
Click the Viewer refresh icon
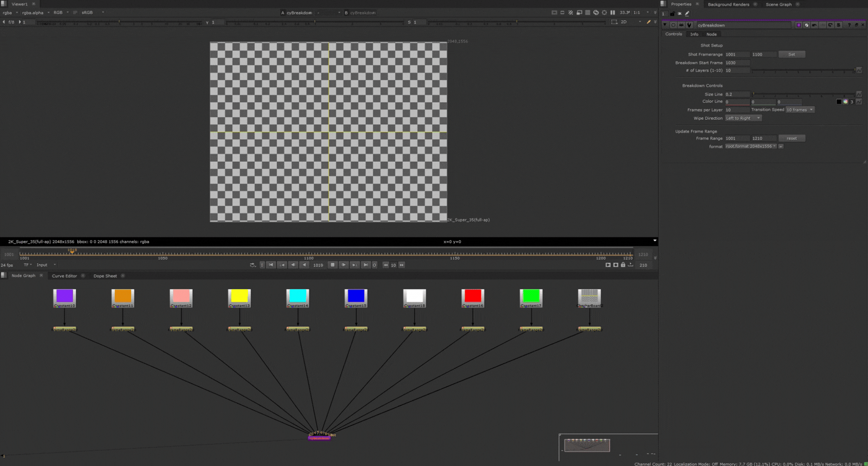coord(596,12)
